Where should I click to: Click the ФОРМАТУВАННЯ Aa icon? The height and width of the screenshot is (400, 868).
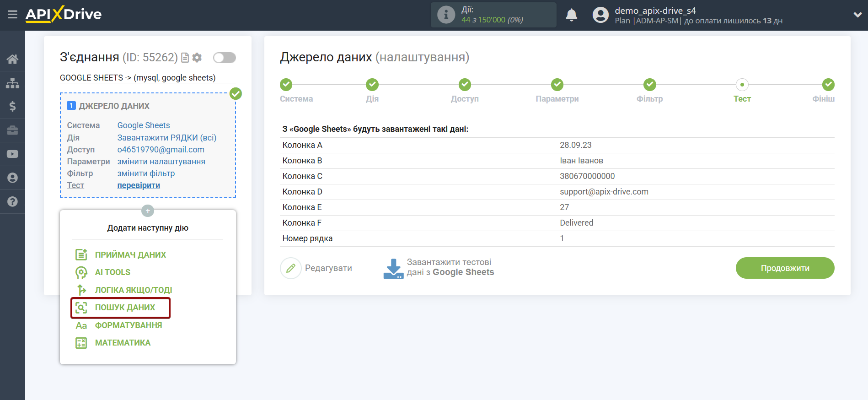81,325
